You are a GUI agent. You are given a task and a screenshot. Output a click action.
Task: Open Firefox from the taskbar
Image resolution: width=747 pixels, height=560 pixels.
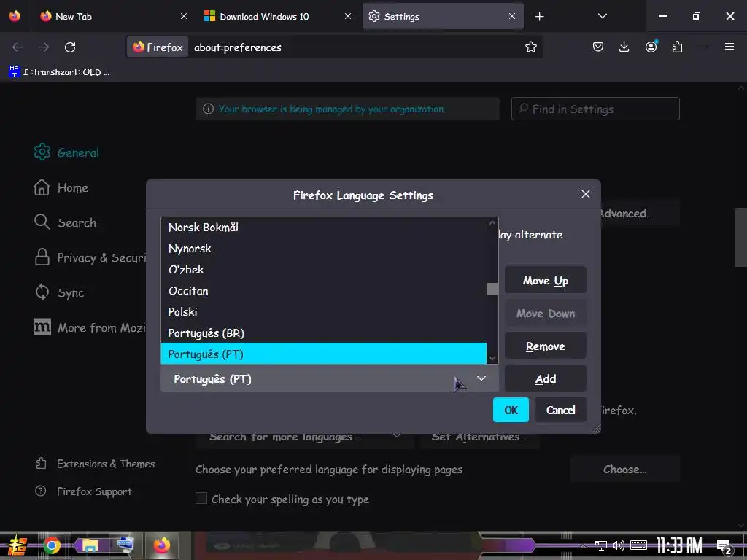[161, 545]
